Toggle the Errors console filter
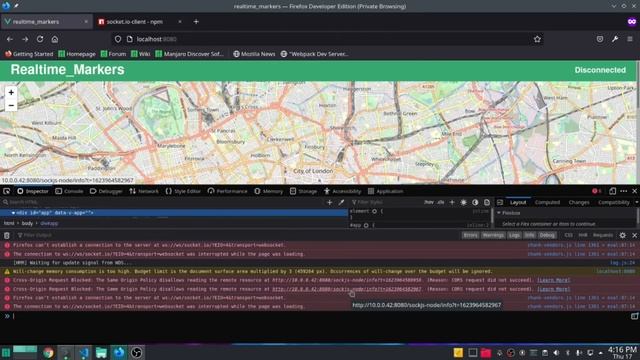The width and height of the screenshot is (640, 360). click(x=471, y=235)
